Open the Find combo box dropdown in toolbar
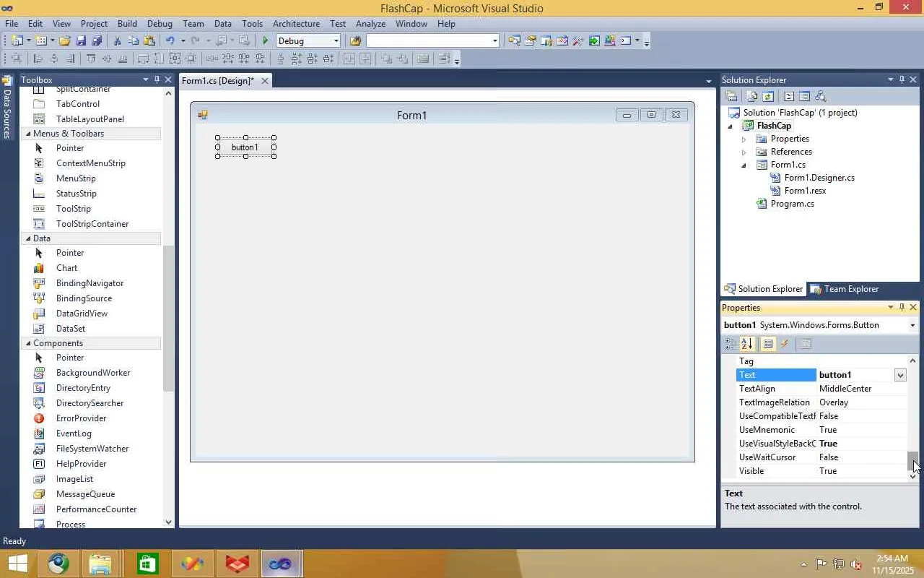 (x=494, y=40)
